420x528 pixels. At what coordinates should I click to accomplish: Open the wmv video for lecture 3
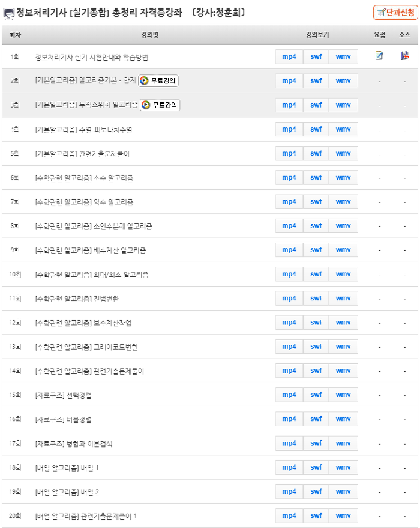coord(343,105)
